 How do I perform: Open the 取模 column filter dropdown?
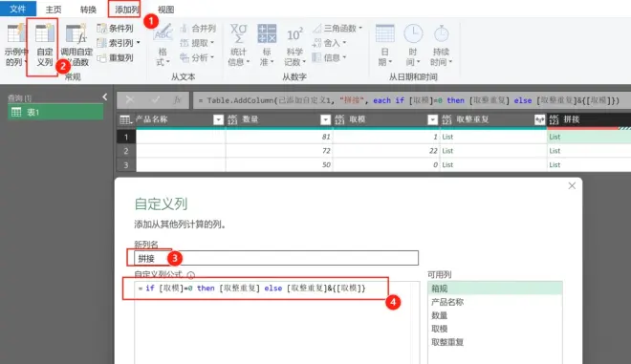[432, 119]
